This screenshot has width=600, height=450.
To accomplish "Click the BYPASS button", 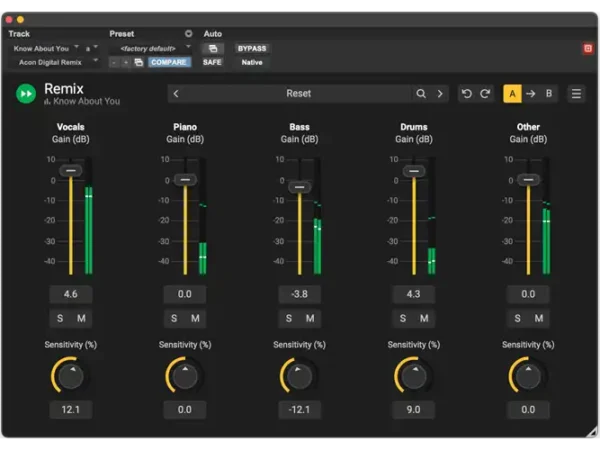I will (x=252, y=49).
